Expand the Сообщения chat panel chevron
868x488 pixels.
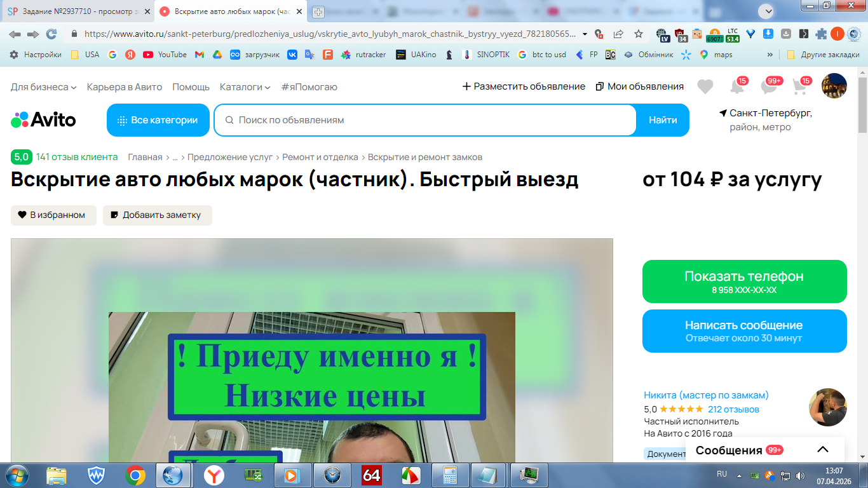tap(823, 450)
